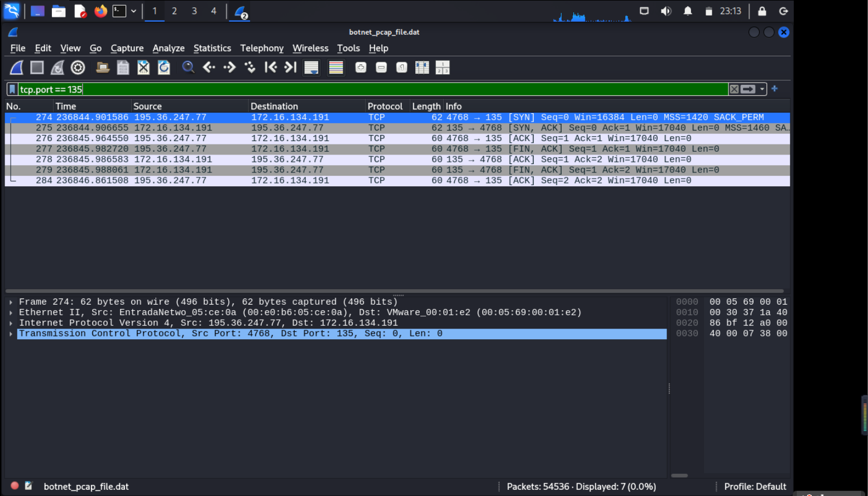Image resolution: width=868 pixels, height=496 pixels.
Task: Restart current capture icon
Action: tap(57, 68)
